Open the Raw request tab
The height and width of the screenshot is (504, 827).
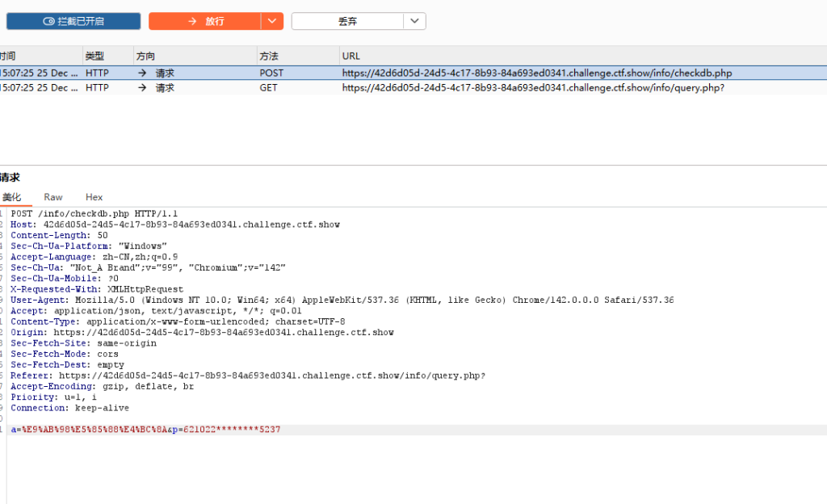[53, 197]
